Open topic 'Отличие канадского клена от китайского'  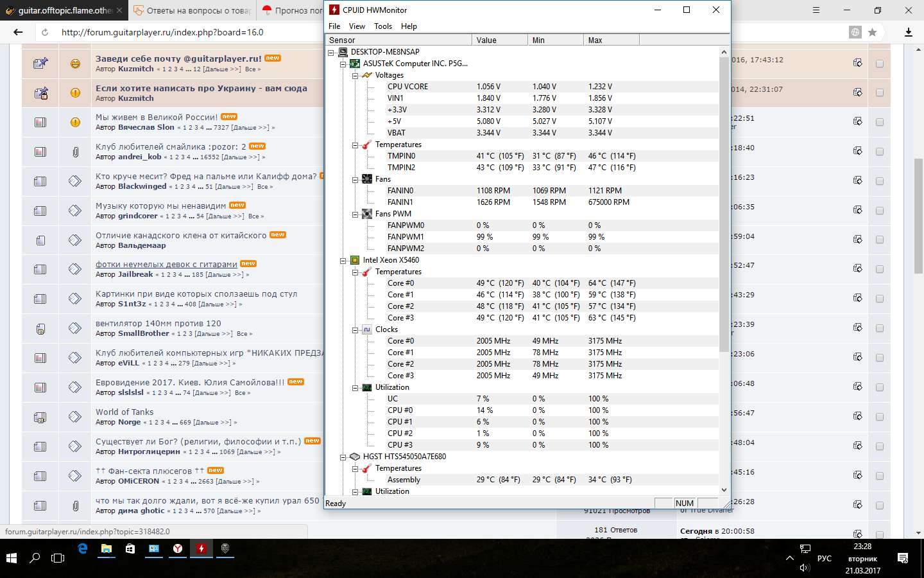[180, 235]
